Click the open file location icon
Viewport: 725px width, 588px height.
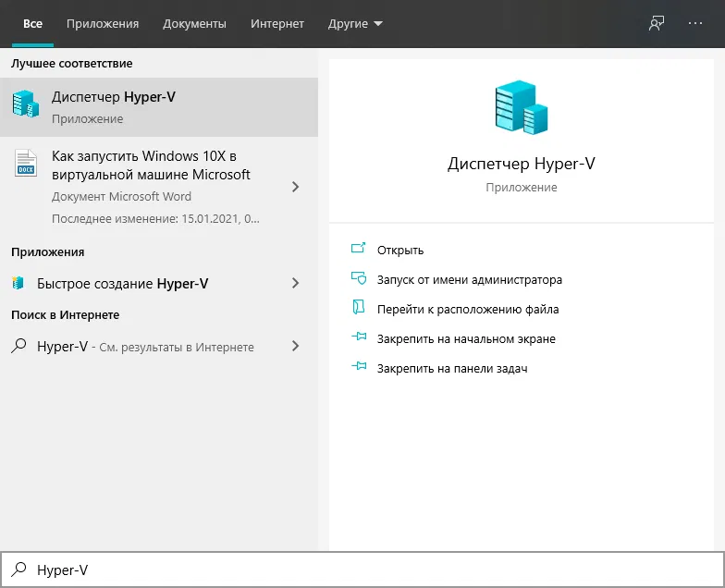tap(359, 309)
